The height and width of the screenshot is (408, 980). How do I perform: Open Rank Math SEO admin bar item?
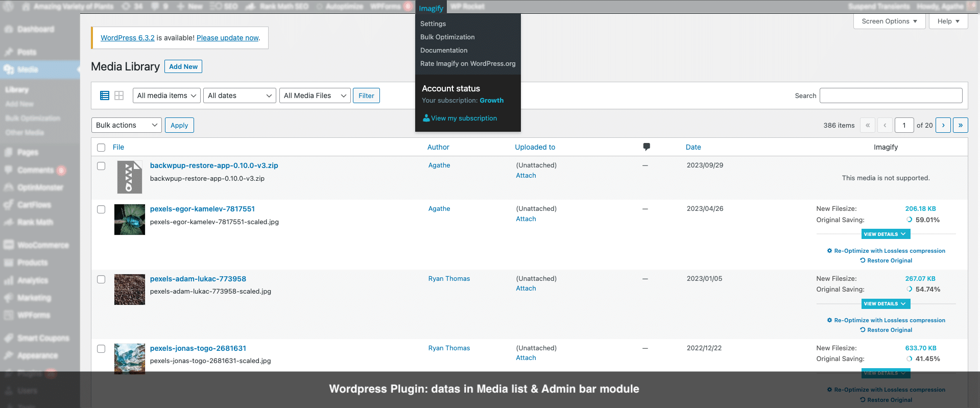pyautogui.click(x=277, y=7)
